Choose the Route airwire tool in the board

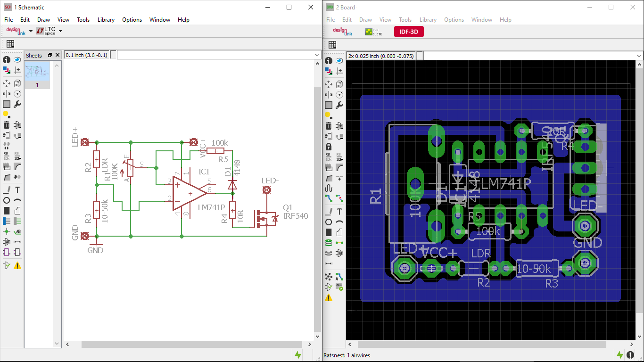(329, 198)
